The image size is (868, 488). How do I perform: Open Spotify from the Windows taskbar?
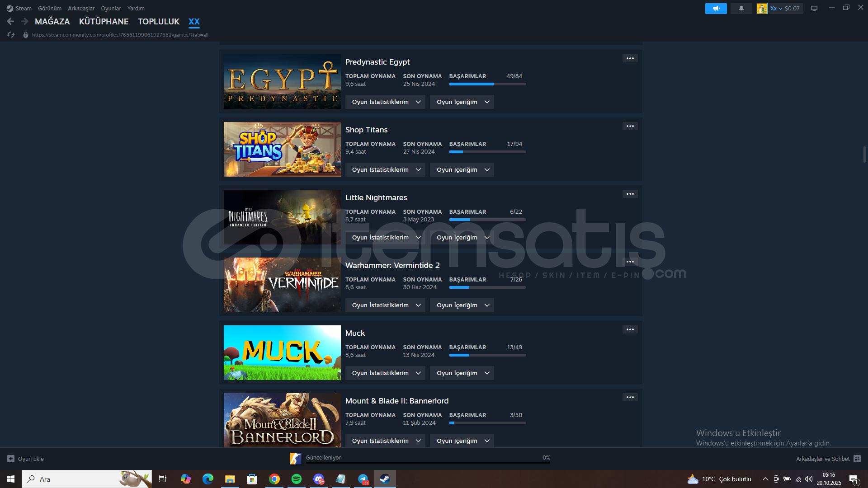point(297,479)
